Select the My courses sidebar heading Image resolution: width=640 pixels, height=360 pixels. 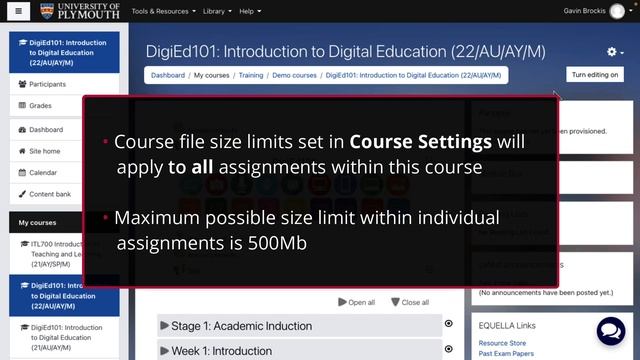37,222
